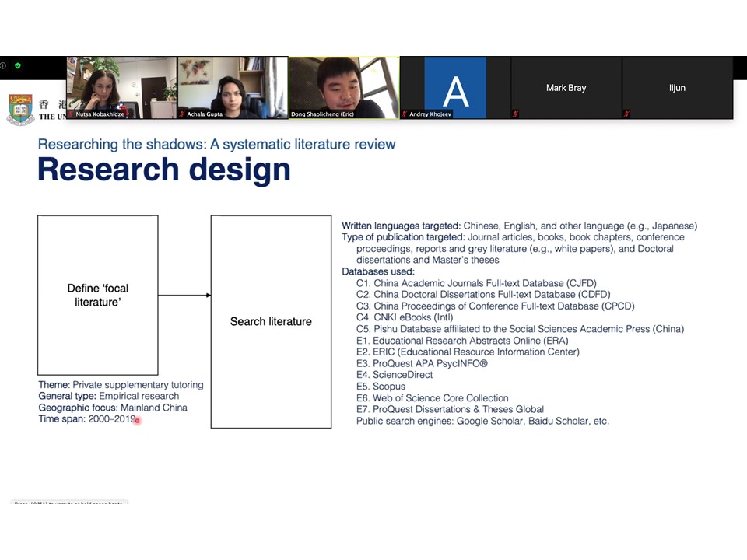Click E7 ProQuest Dissertations & Theses Global
Screen dimensions: 747x560
pyautogui.click(x=451, y=410)
